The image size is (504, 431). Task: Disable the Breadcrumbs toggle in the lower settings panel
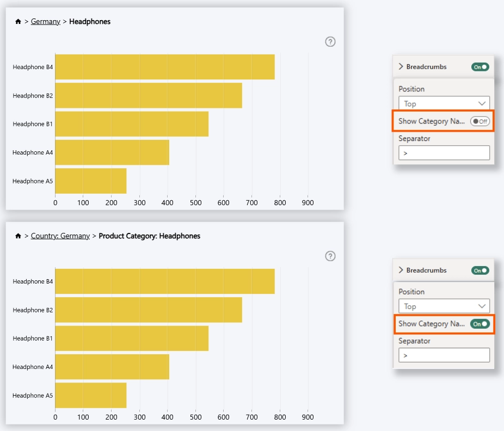[480, 270]
